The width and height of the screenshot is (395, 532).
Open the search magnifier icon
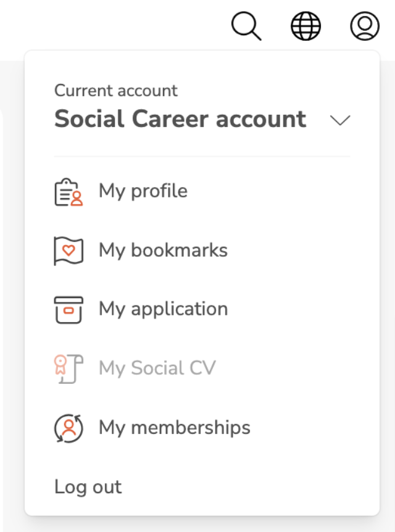pyautogui.click(x=246, y=26)
